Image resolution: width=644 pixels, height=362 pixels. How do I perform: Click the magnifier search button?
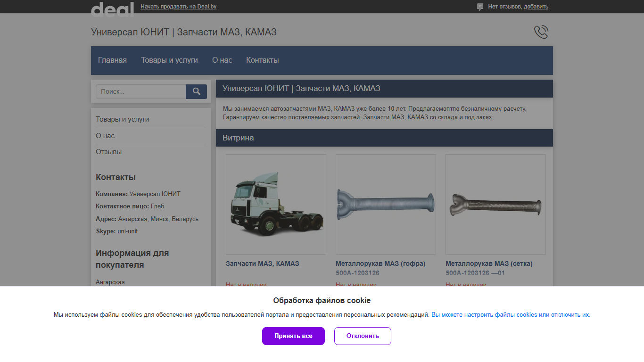196,91
